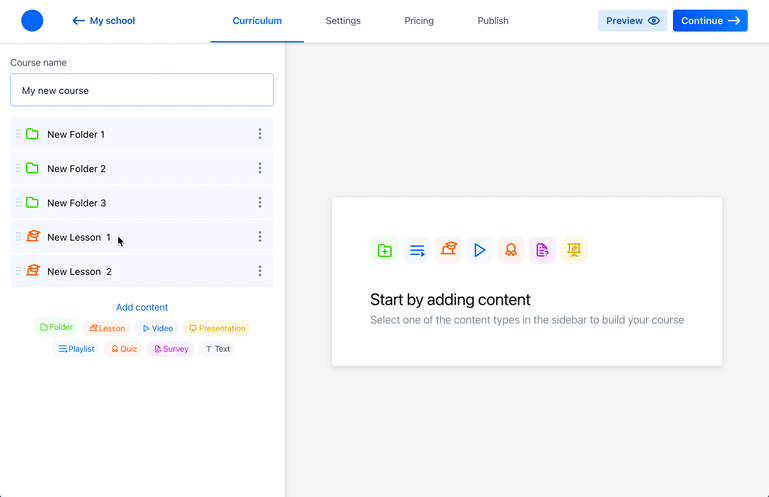
Task: Add a Presentation from the content chips
Action: (x=217, y=328)
